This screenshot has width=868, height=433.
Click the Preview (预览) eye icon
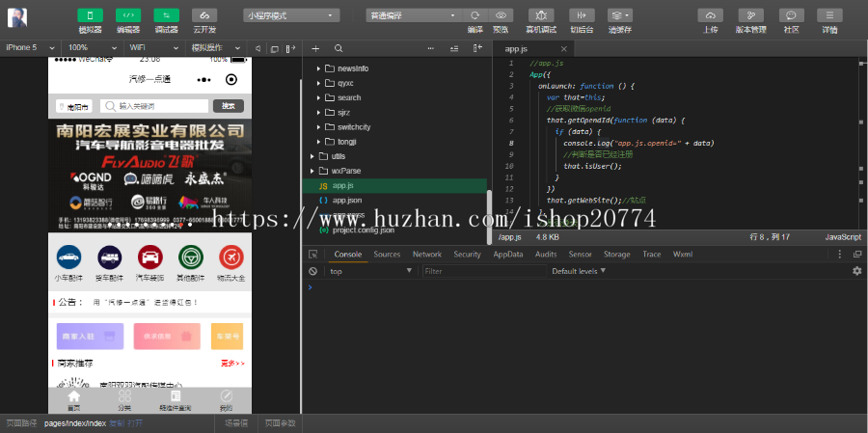tap(501, 15)
